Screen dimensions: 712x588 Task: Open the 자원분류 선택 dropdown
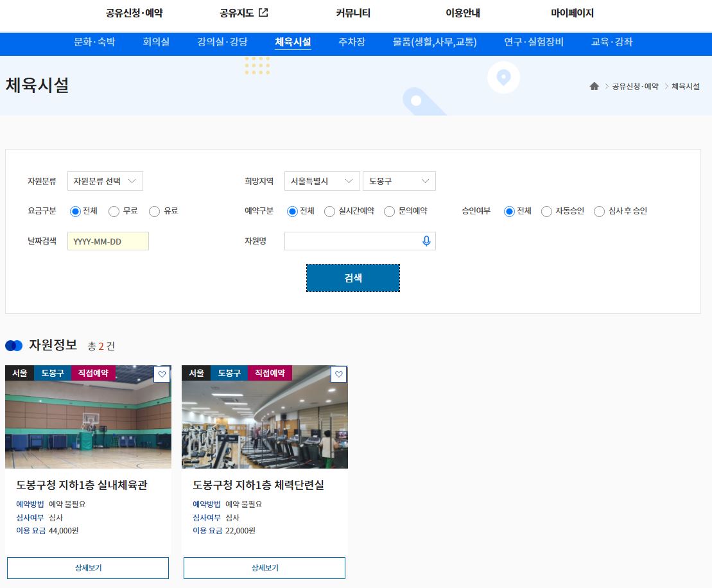[105, 181]
